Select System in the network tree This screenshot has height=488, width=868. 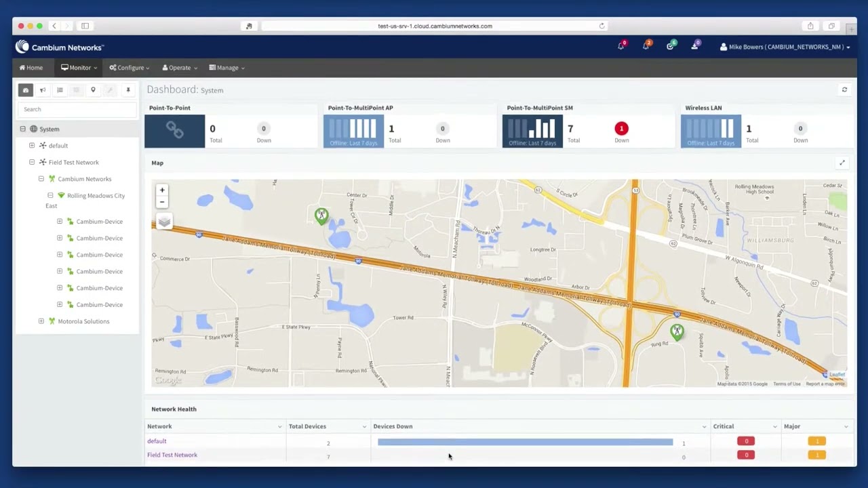49,129
